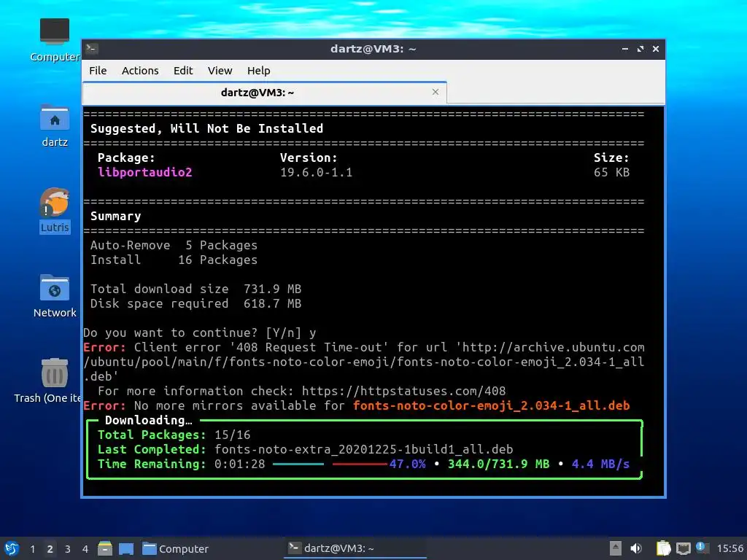Click the Time Remaining 0:01:28 value

coord(239,464)
